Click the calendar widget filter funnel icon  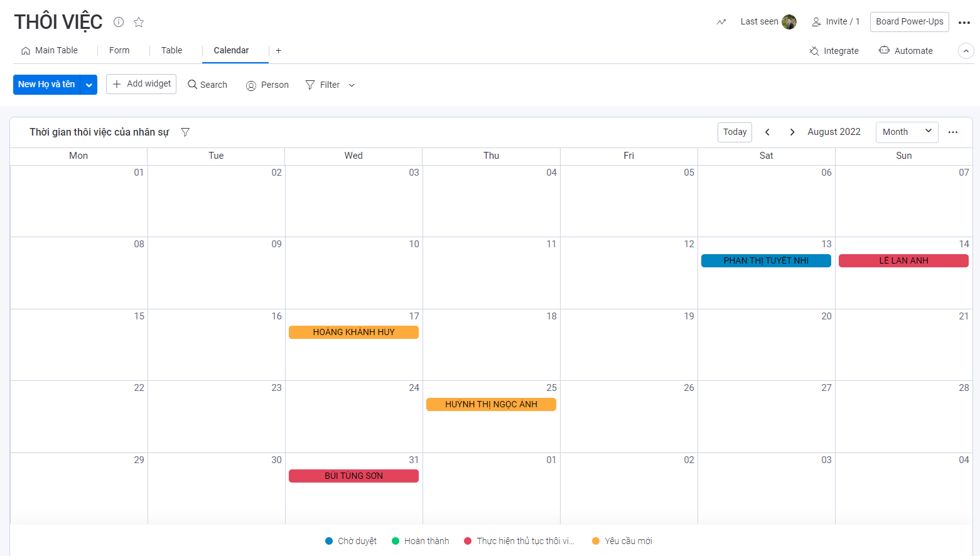[x=185, y=132]
